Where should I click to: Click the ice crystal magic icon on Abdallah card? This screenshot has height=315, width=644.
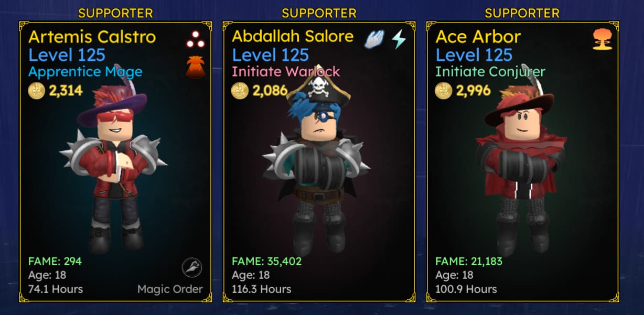[374, 39]
